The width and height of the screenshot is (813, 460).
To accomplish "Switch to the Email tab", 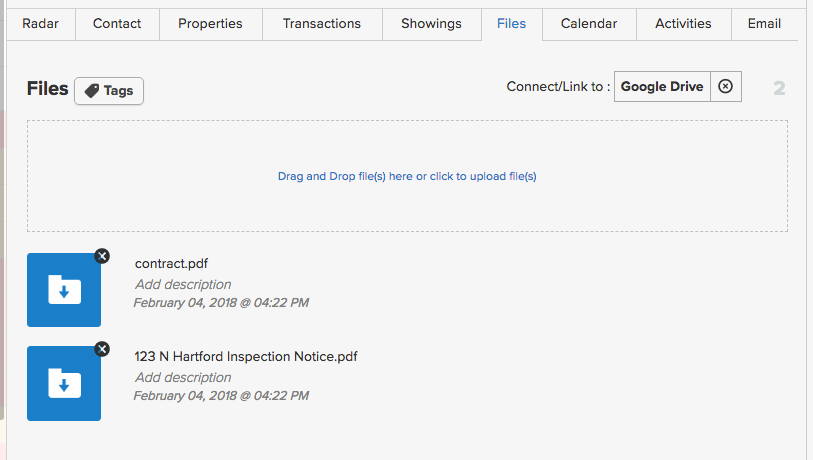I will pos(764,24).
